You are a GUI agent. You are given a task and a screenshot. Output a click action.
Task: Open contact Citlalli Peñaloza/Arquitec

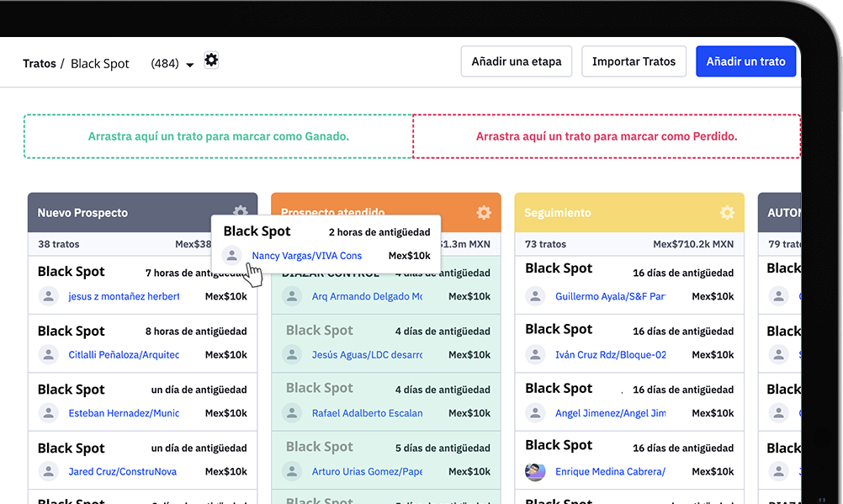124,354
